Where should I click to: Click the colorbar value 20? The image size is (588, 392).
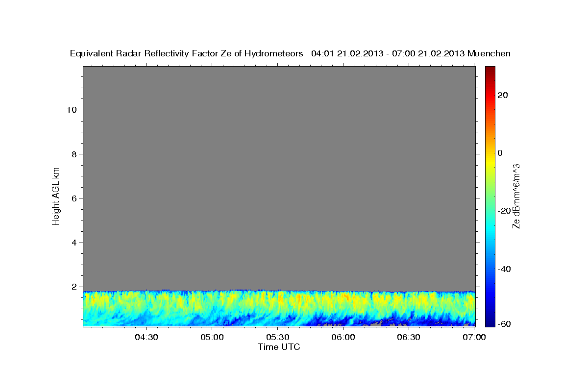click(503, 95)
